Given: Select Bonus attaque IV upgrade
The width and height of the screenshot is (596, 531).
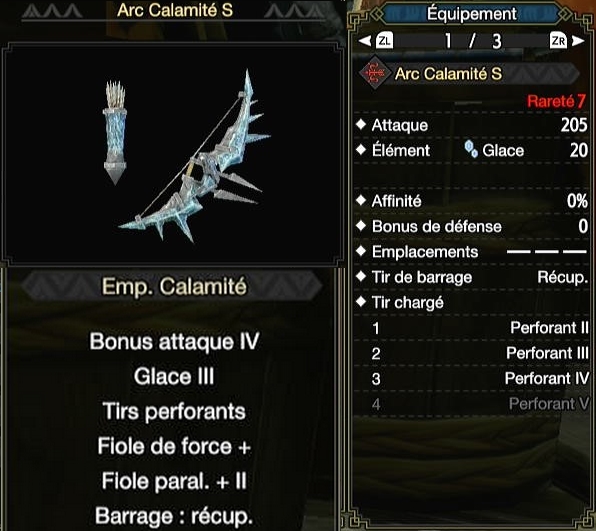Looking at the screenshot, I should pyautogui.click(x=174, y=341).
